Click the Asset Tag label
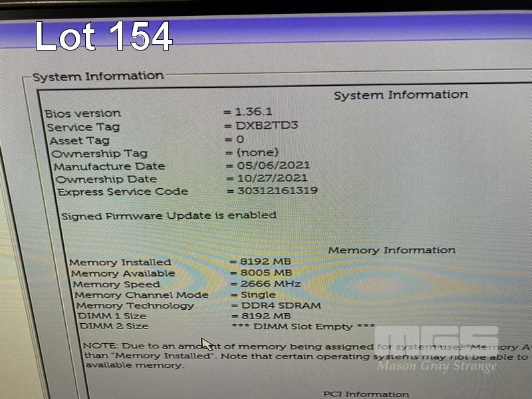 (79, 140)
